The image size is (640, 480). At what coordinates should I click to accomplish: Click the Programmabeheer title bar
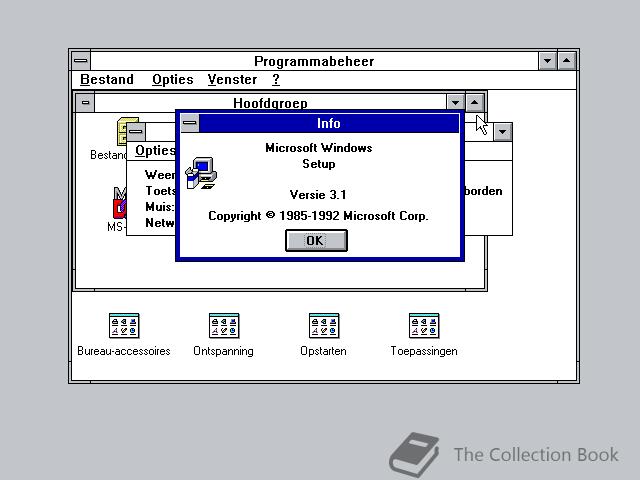(314, 61)
